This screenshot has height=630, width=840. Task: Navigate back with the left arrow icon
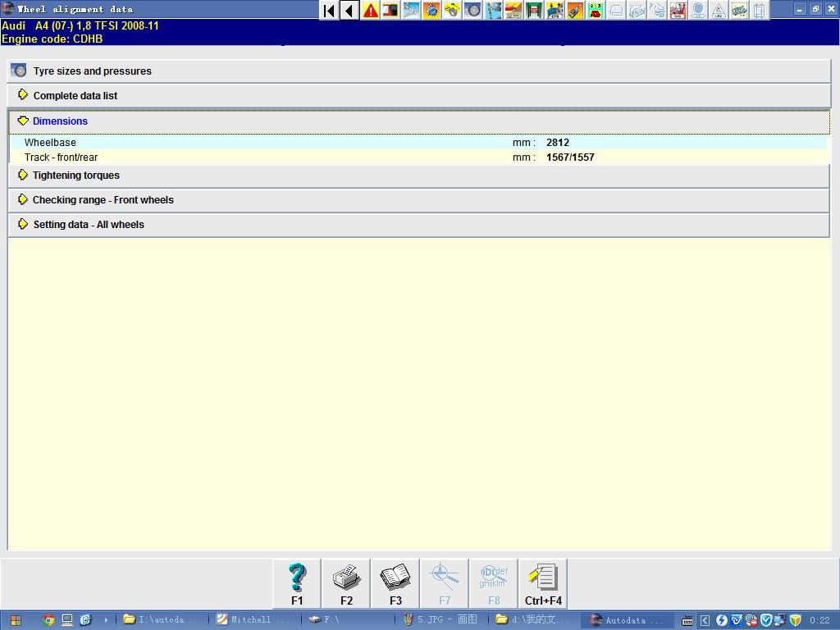click(x=349, y=9)
